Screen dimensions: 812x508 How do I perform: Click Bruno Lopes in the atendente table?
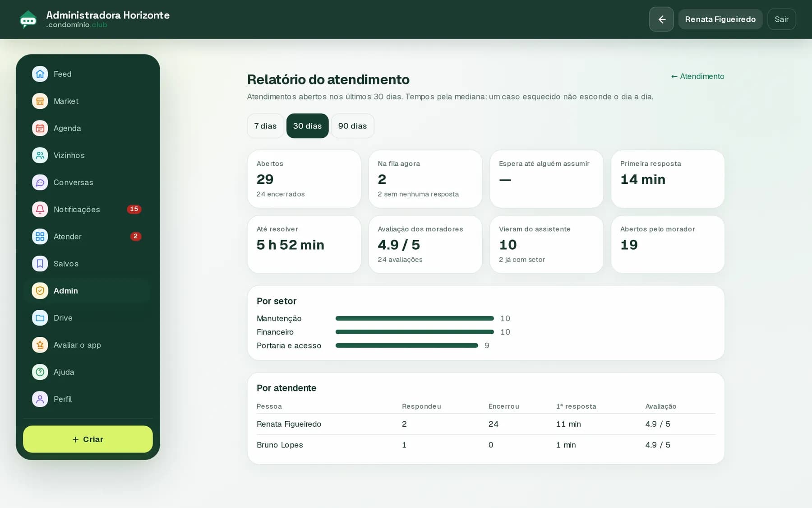[280, 445]
